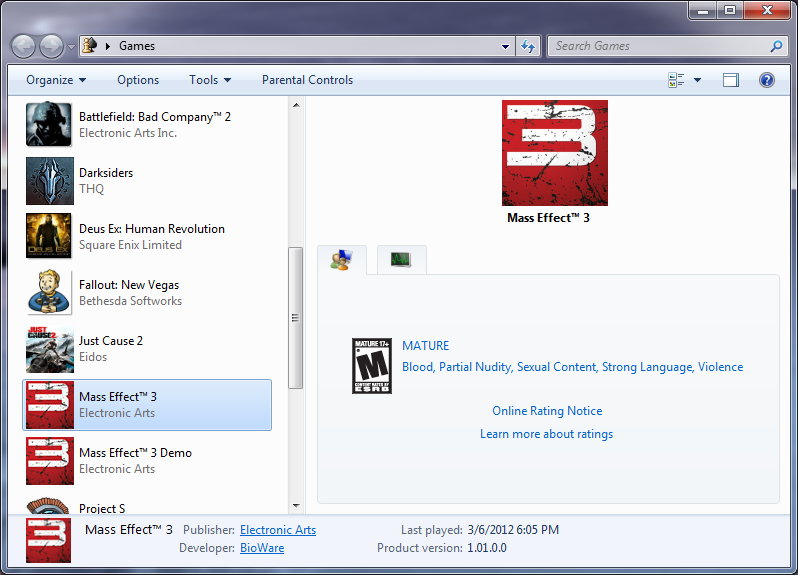Select the Deus Ex: Human Revolution icon
Screen dimensions: 798x575
point(49,237)
